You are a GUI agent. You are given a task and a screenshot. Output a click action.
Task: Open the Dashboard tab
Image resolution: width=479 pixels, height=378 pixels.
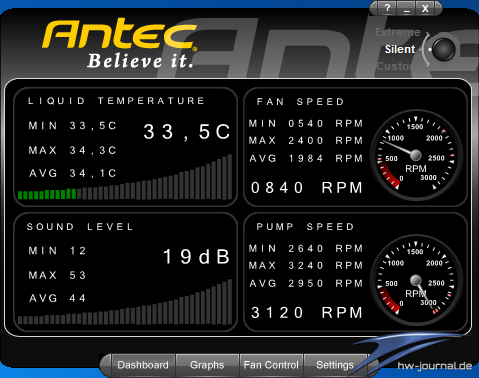click(x=143, y=365)
